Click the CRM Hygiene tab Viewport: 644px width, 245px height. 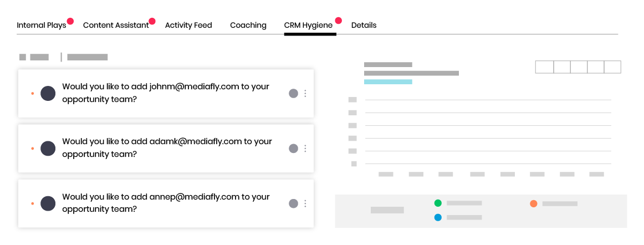coord(309,25)
